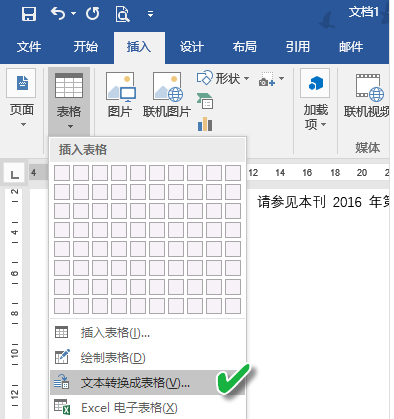Viewport: 394px width, 419px height.
Task: Click the Redo (repeat) icon
Action: tap(92, 14)
